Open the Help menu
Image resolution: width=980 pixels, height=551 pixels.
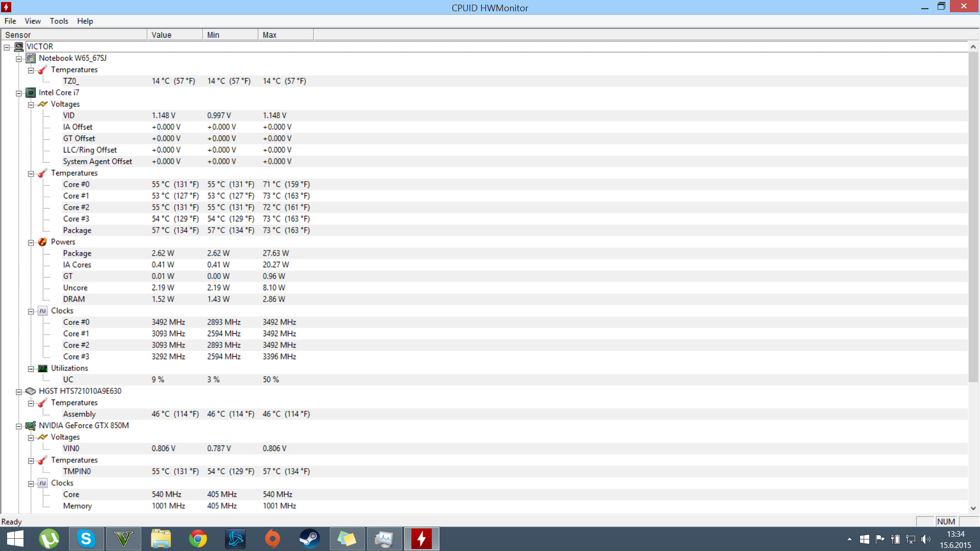(x=85, y=21)
